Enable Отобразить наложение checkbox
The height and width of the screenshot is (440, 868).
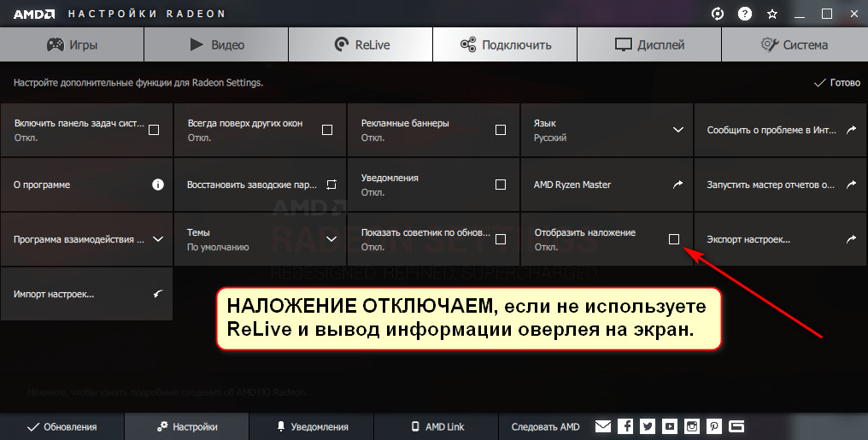(x=674, y=239)
